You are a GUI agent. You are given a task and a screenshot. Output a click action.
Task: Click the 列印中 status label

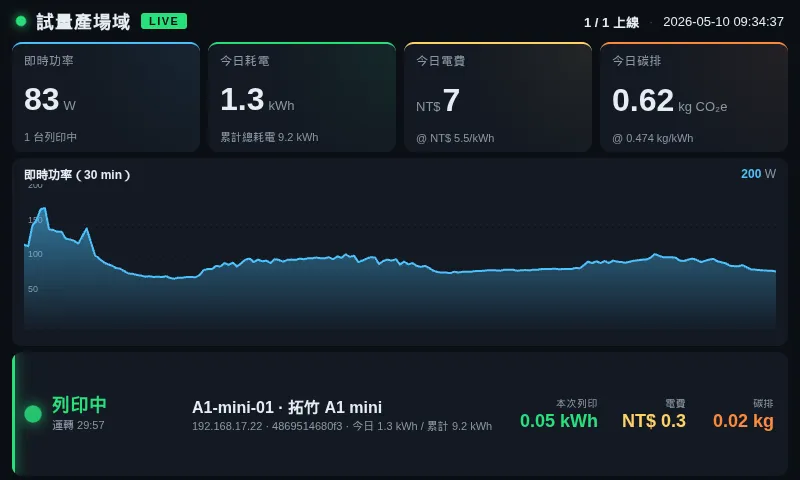(79, 405)
